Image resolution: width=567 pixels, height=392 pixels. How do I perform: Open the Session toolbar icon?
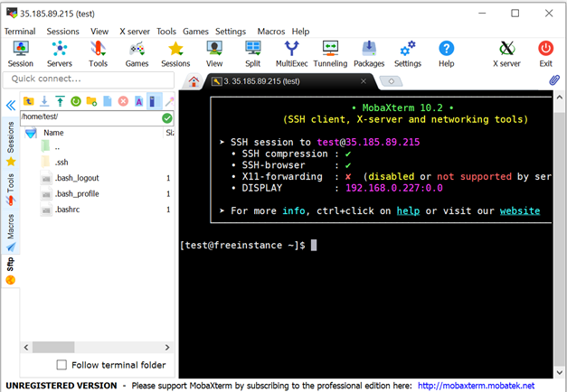[x=21, y=54]
